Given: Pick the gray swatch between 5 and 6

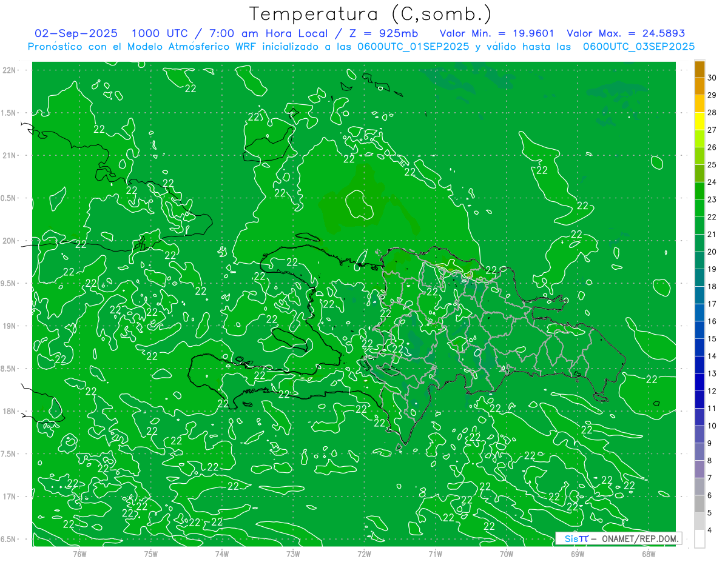Looking at the screenshot, I should point(699,504).
